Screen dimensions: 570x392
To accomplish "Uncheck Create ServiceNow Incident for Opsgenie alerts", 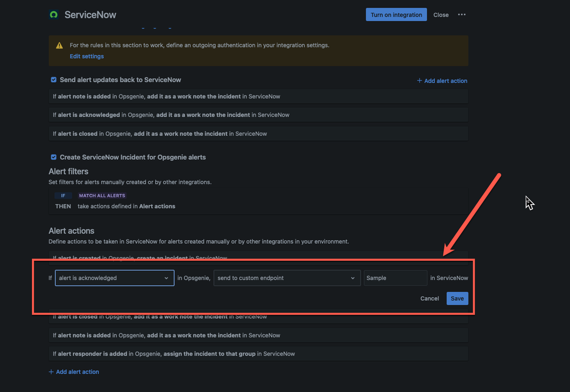I will pos(54,157).
